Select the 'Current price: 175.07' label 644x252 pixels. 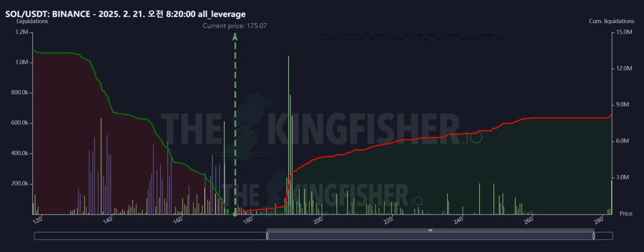pyautogui.click(x=234, y=25)
